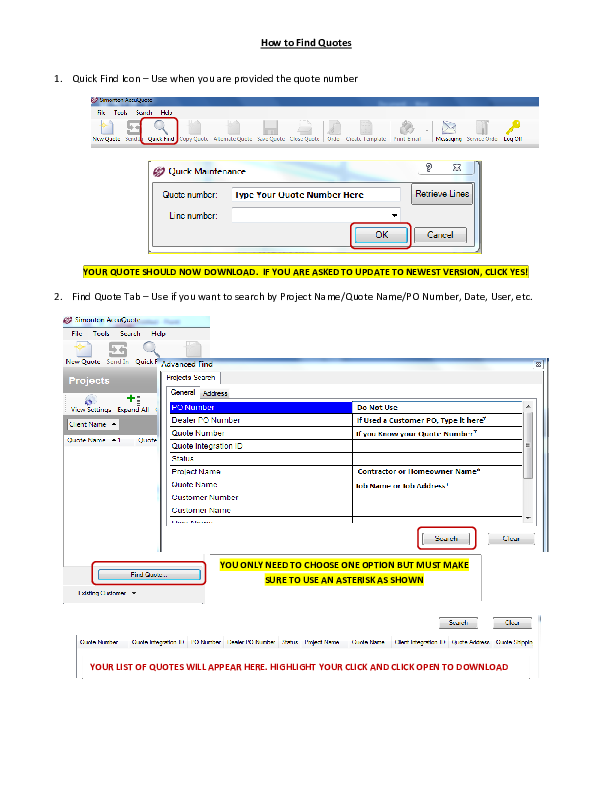Click Search button in Advanced Find

[x=446, y=538]
